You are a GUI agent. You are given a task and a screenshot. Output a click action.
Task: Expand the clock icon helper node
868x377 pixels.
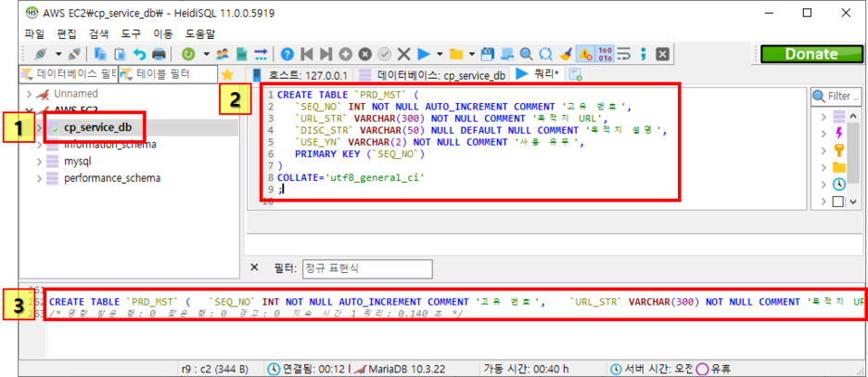tap(823, 185)
